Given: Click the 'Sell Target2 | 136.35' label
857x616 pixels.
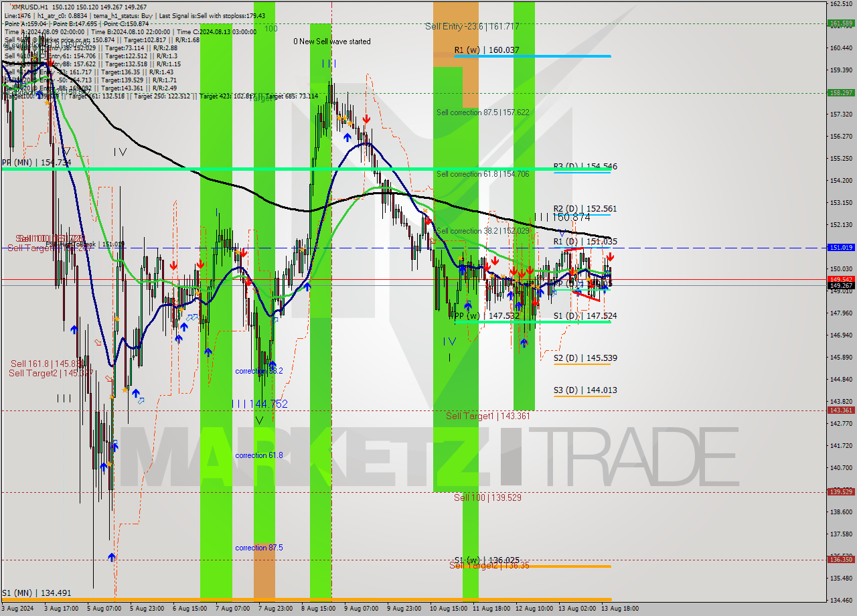Looking at the screenshot, I should point(489,566).
